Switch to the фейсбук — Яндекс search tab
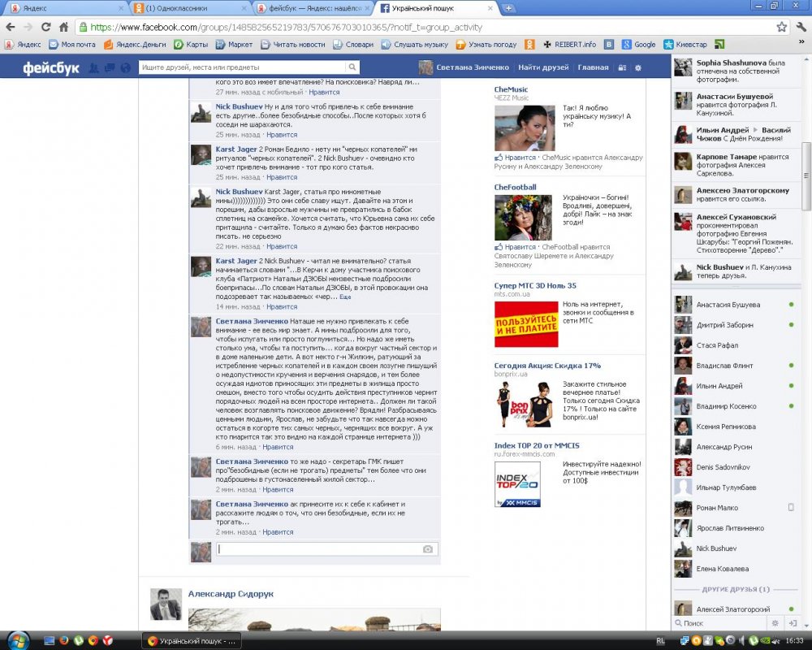The height and width of the screenshot is (650, 812). 313,8
